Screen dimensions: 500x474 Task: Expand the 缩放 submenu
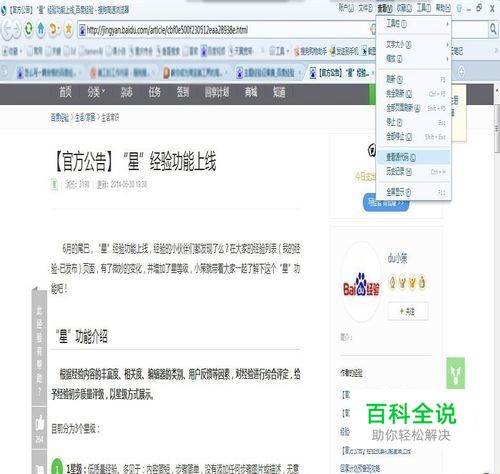413,59
